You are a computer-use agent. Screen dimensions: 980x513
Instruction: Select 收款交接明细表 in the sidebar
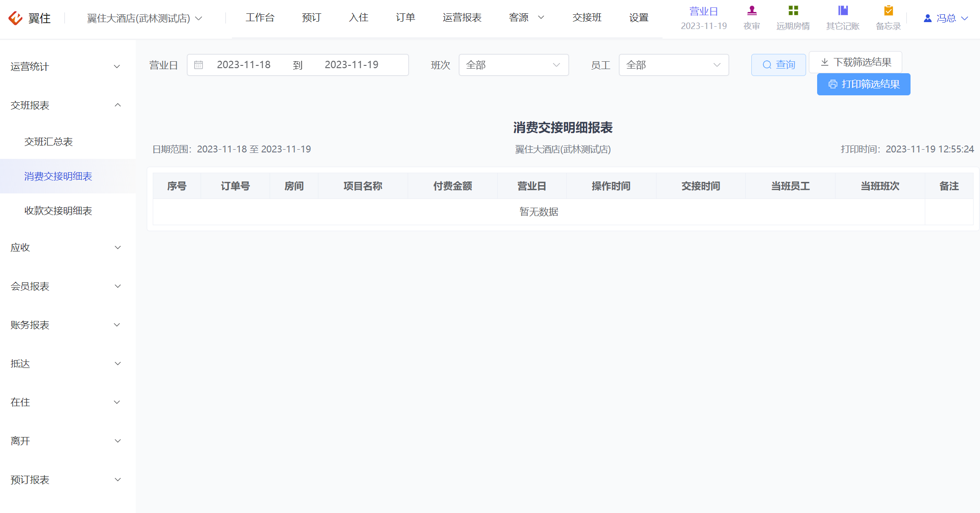[x=68, y=211]
